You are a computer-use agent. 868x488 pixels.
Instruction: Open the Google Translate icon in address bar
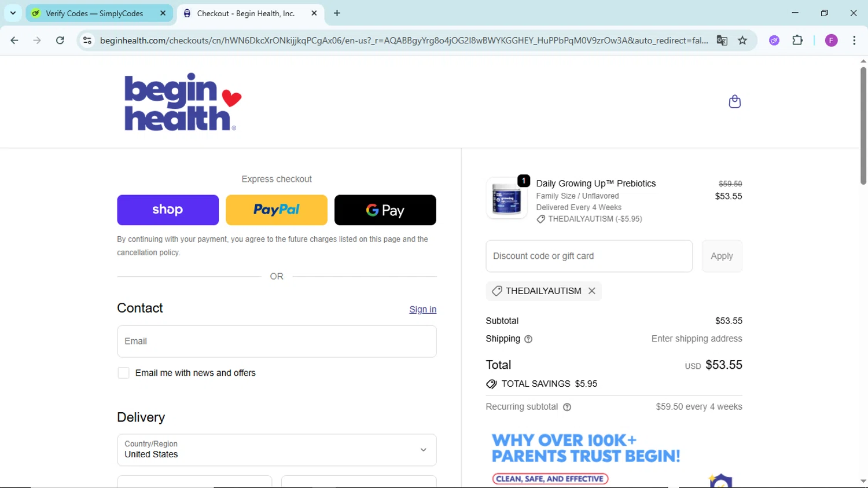[722, 41]
